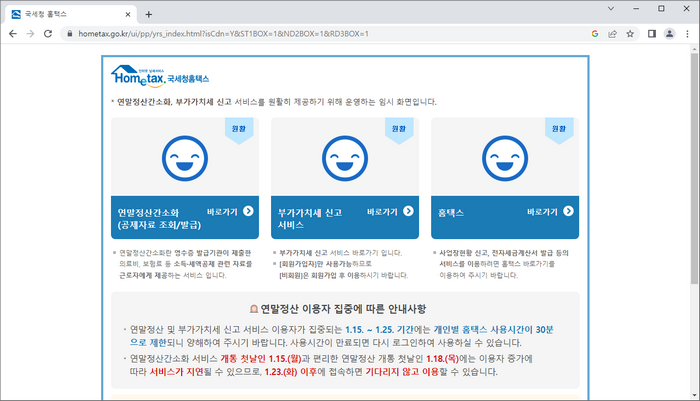Viewport: 700px width, 401px height.
Task: Click the Hometax 국세청홈택스 logo
Action: point(160,76)
